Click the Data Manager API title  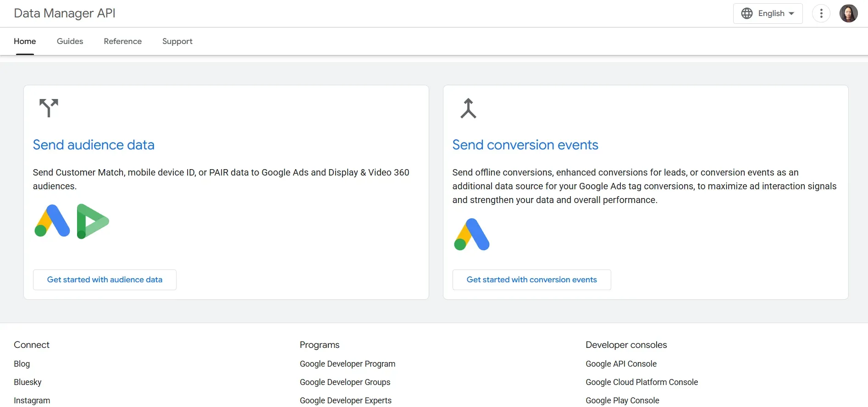pyautogui.click(x=65, y=13)
